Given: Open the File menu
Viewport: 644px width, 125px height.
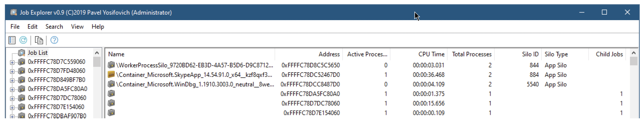Looking at the screenshot, I should [15, 27].
